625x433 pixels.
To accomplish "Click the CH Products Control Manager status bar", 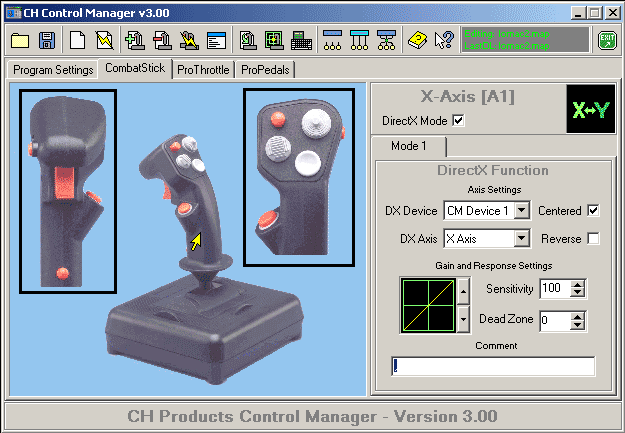I will point(312,416).
